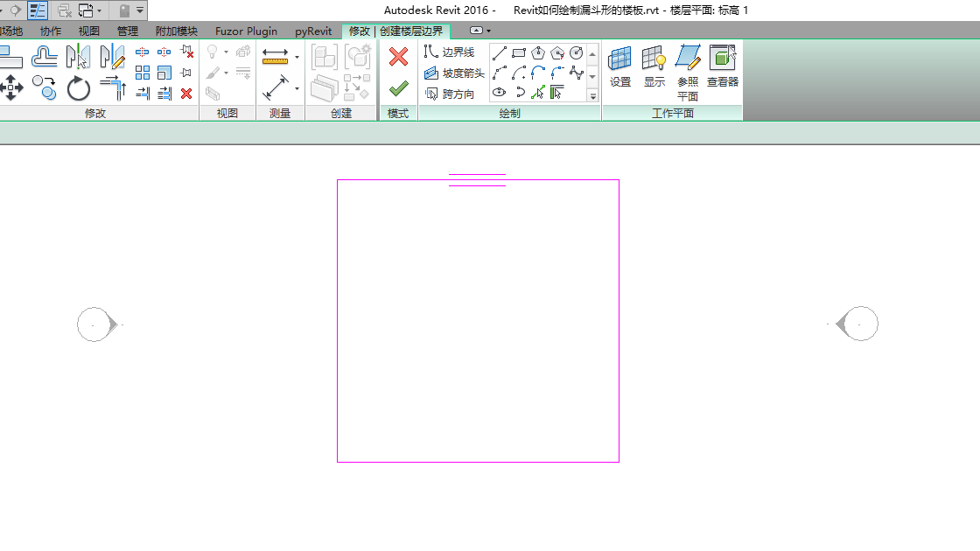Select the Move tool in the 修改 panel
This screenshot has height=551, width=980.
[11, 87]
